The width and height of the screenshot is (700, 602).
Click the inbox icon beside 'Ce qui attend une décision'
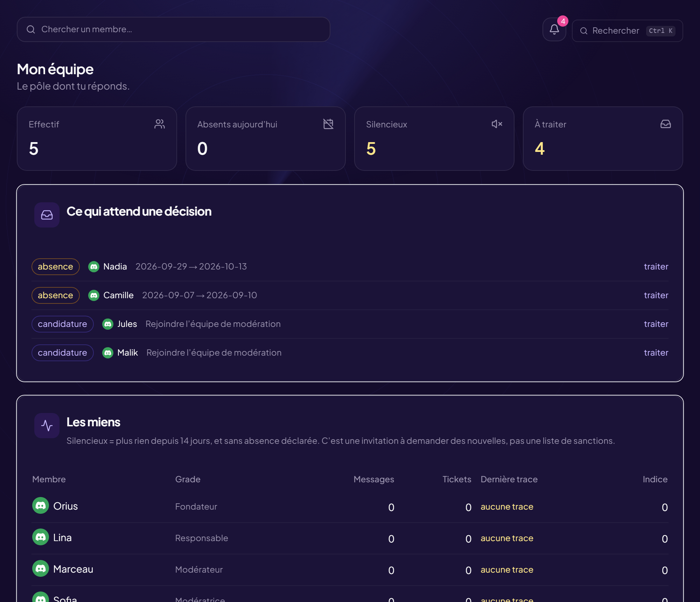[47, 215]
